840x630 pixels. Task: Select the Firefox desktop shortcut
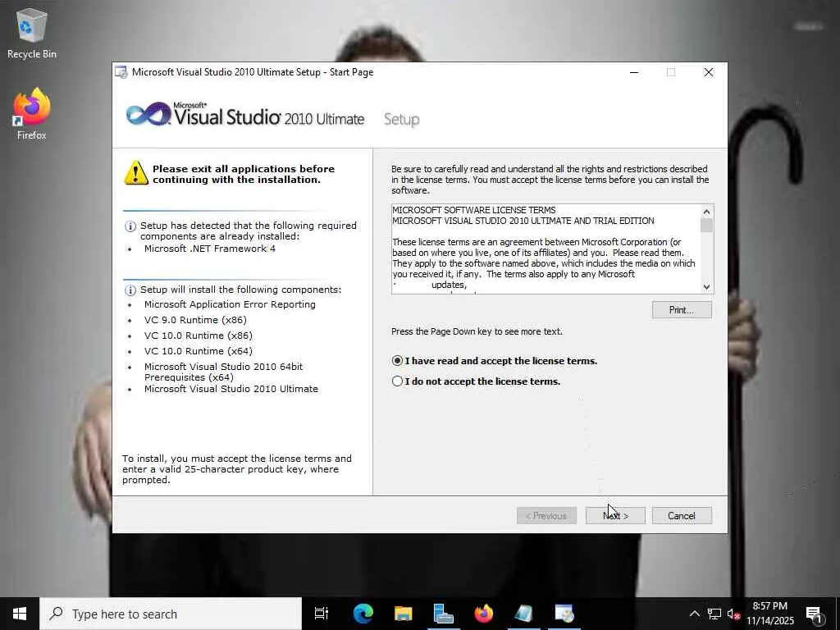click(32, 113)
